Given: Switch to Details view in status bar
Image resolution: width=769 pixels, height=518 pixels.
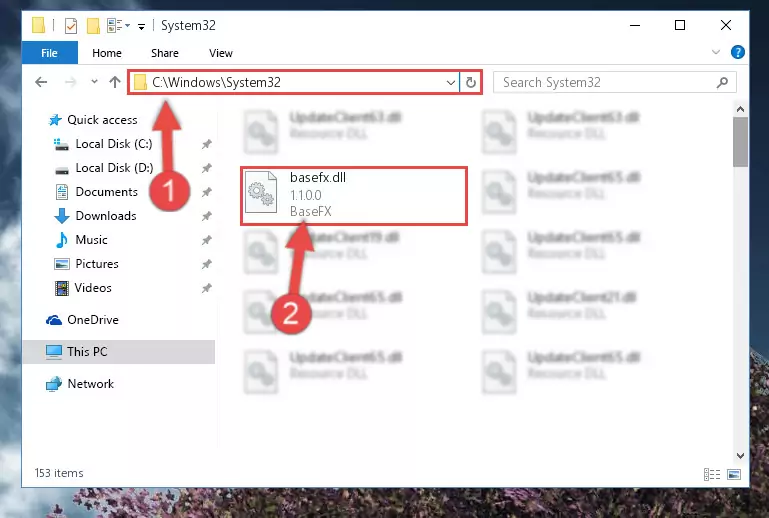Looking at the screenshot, I should pos(712,474).
